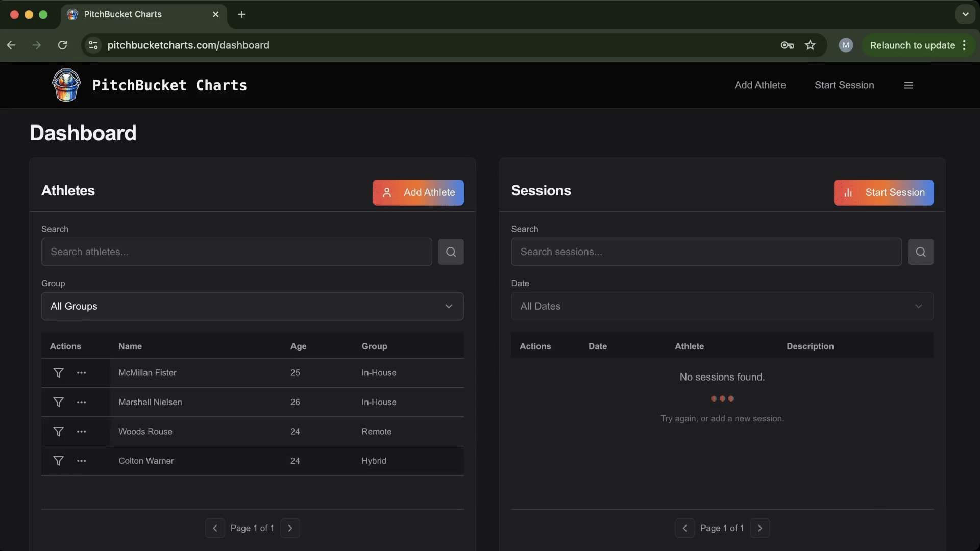Image resolution: width=980 pixels, height=551 pixels.
Task: Click the sessions search magnifier icon
Action: coord(920,252)
